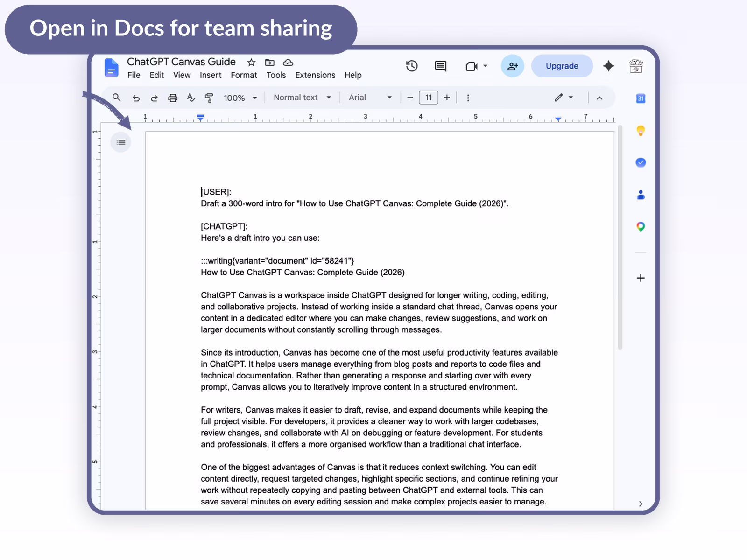
Task: Open the account avatar
Action: (636, 66)
